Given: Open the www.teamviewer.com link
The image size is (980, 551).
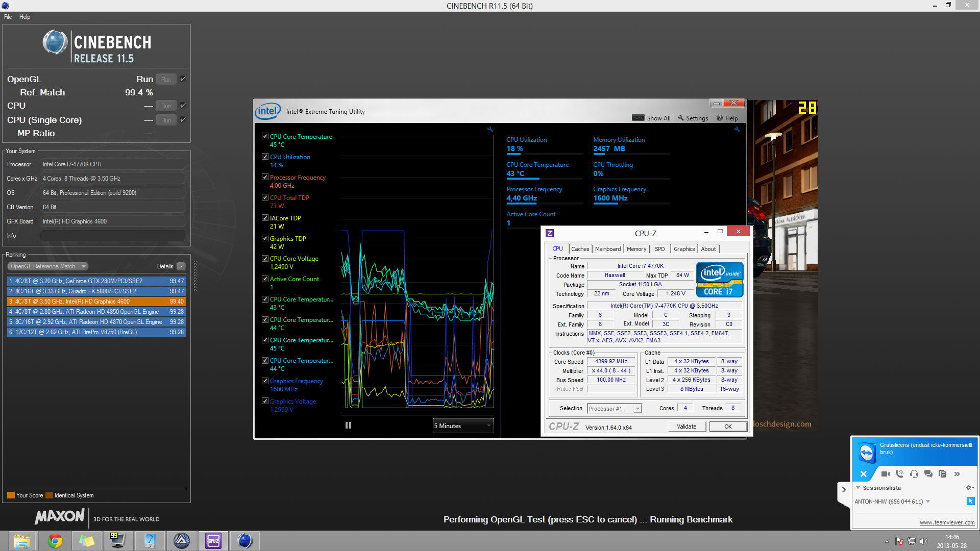Looking at the screenshot, I should click(x=947, y=522).
